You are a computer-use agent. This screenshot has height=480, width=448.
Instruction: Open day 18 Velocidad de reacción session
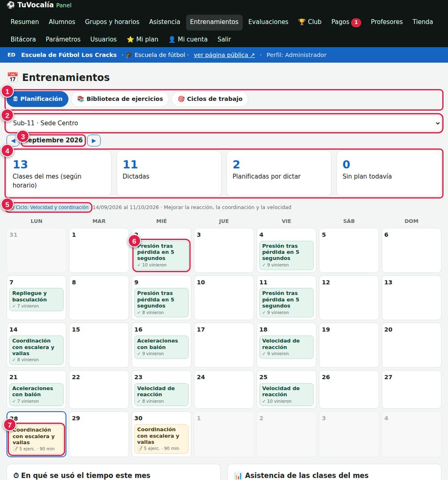click(x=286, y=347)
